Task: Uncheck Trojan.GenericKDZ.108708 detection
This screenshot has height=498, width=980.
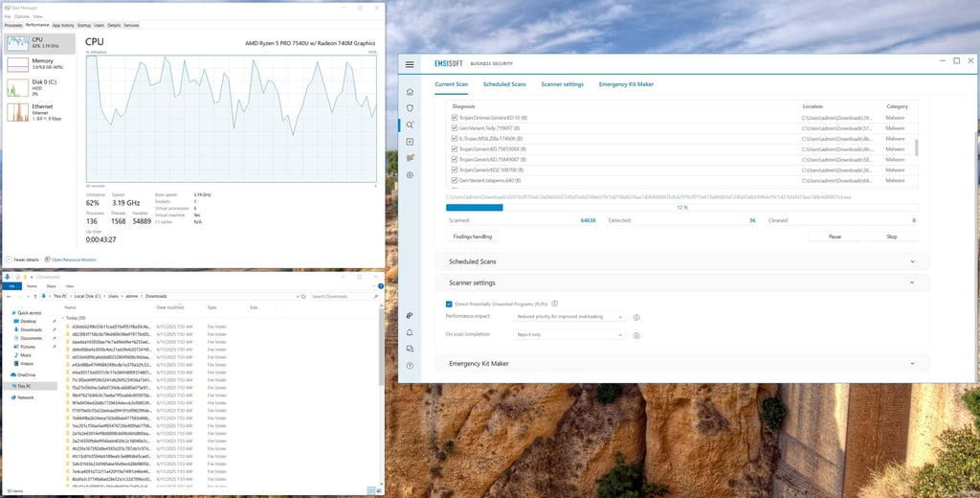Action: 455,170
